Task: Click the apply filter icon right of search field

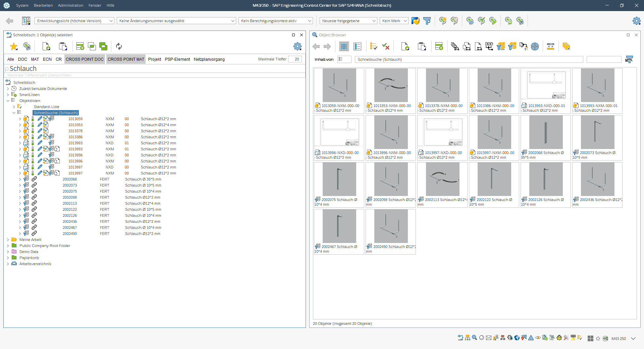Action: pyautogui.click(x=629, y=59)
